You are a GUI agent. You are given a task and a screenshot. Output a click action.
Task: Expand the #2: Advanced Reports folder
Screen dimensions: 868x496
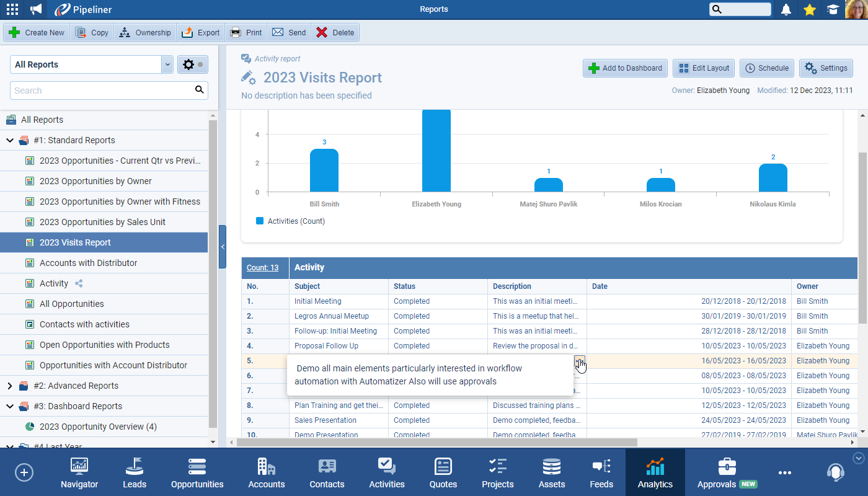pos(10,386)
